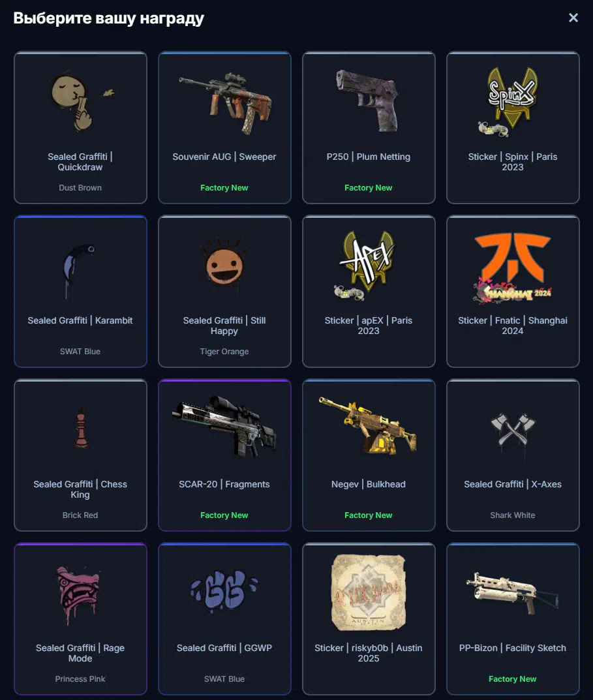This screenshot has height=700, width=593.
Task: Pick the P250 Plum Netting pistol image
Action: click(368, 100)
